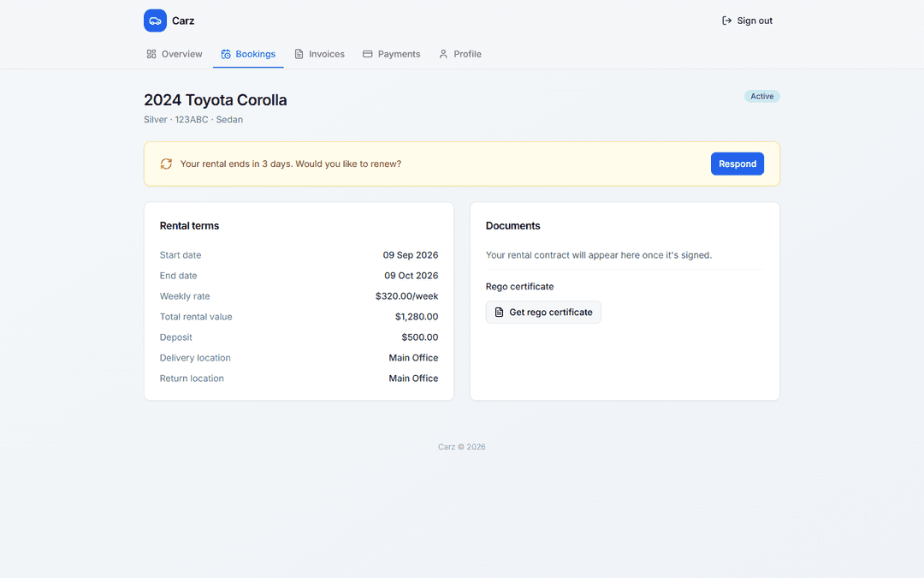Go to the Invoices tab

pyautogui.click(x=319, y=54)
